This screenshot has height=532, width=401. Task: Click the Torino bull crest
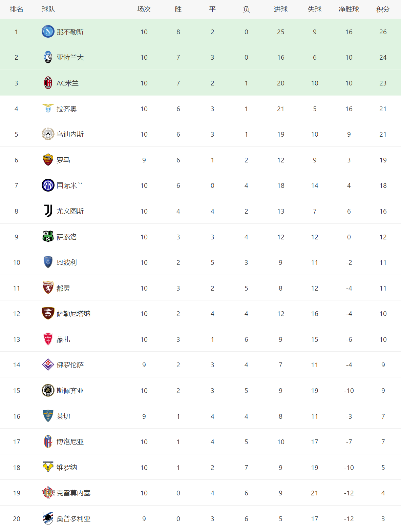48,288
